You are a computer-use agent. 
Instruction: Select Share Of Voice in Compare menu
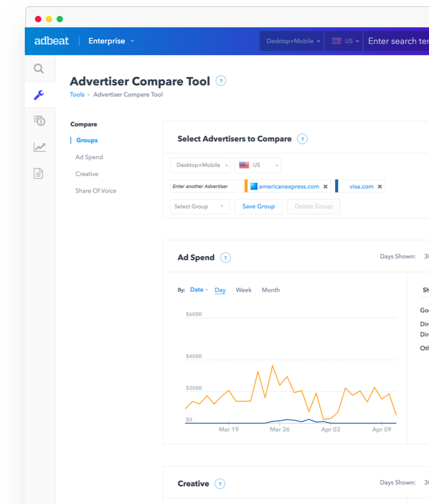[x=95, y=191]
